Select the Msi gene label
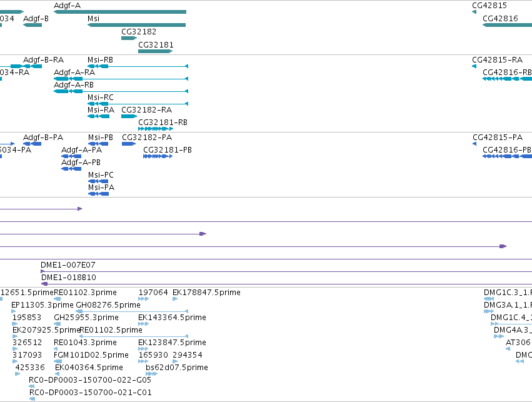Screen dimensions: 532x402 [93, 19]
